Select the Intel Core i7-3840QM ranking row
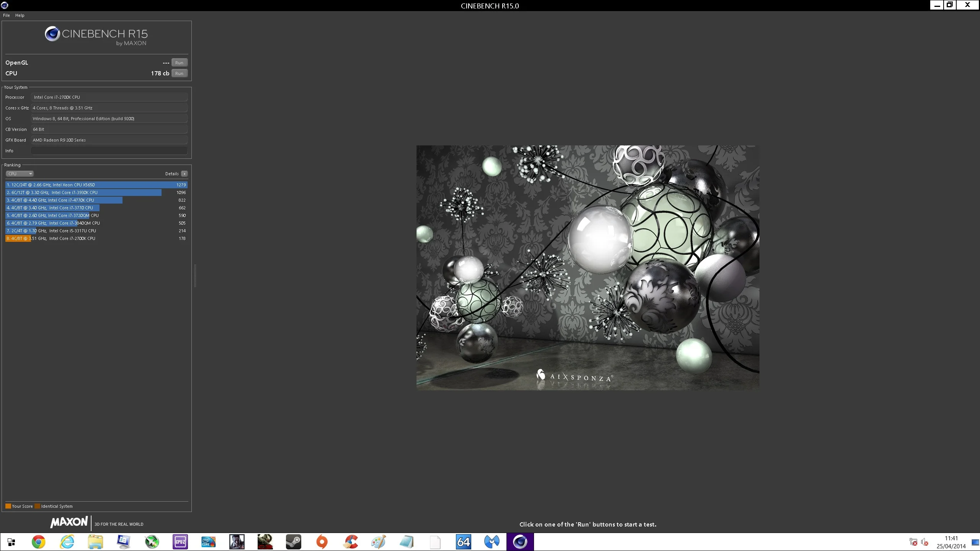Image resolution: width=980 pixels, height=551 pixels. click(96, 223)
